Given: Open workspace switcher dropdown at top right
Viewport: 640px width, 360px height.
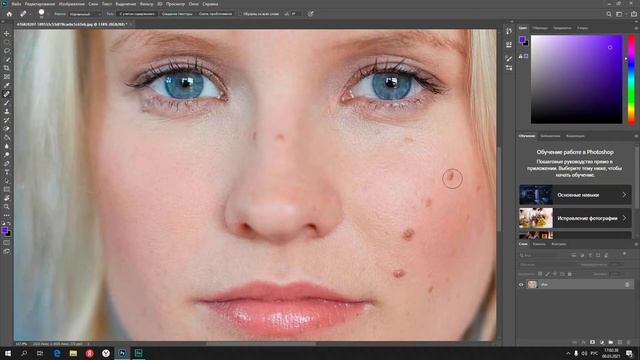Looking at the screenshot, I should 620,14.
